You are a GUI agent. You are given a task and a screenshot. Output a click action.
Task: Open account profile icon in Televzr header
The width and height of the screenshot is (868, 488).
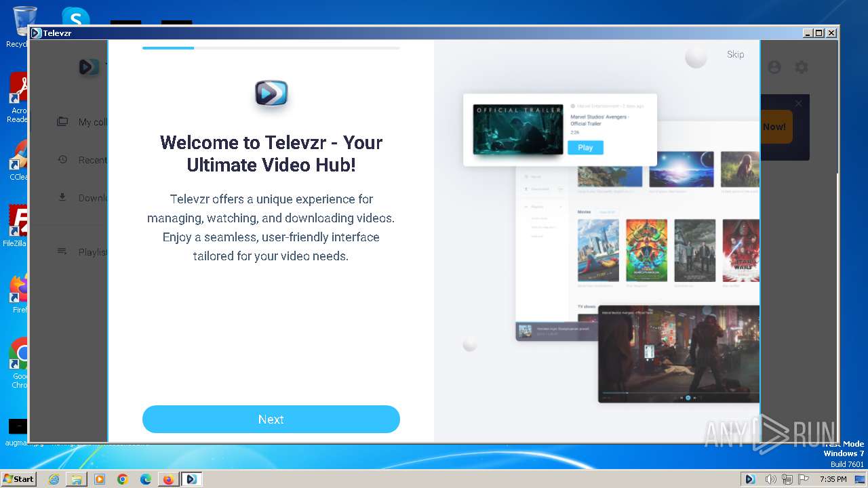[774, 67]
